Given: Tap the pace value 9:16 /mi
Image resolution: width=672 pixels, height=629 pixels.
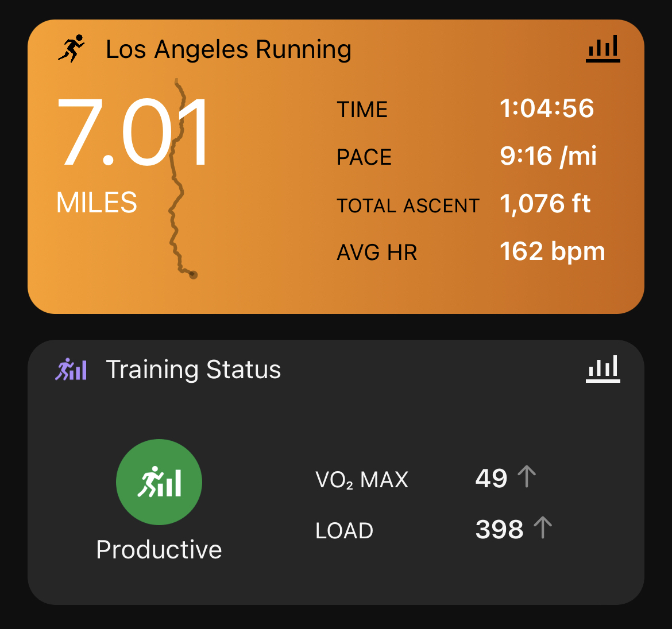Looking at the screenshot, I should point(548,156).
